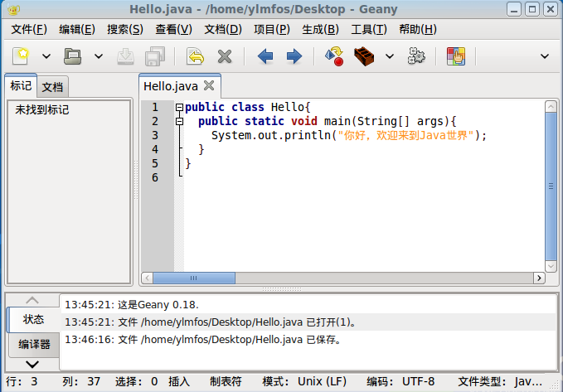Save all open files icon
The height and width of the screenshot is (392, 563).
coord(155,56)
